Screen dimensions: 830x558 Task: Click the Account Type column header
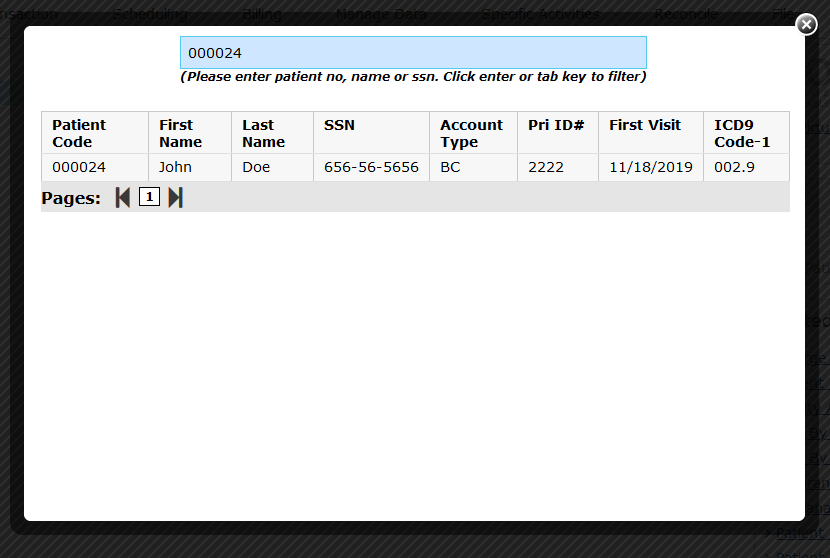(471, 133)
